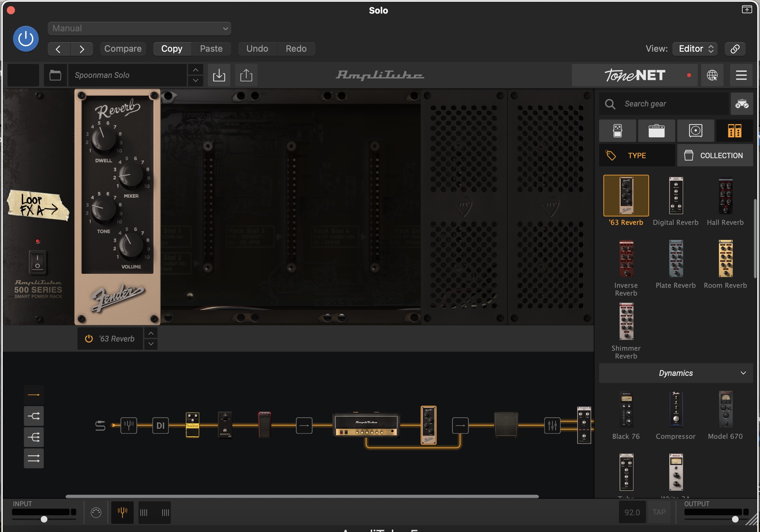760x532 pixels.
Task: Select the '63 Reverb gear thumbnail
Action: tap(626, 196)
